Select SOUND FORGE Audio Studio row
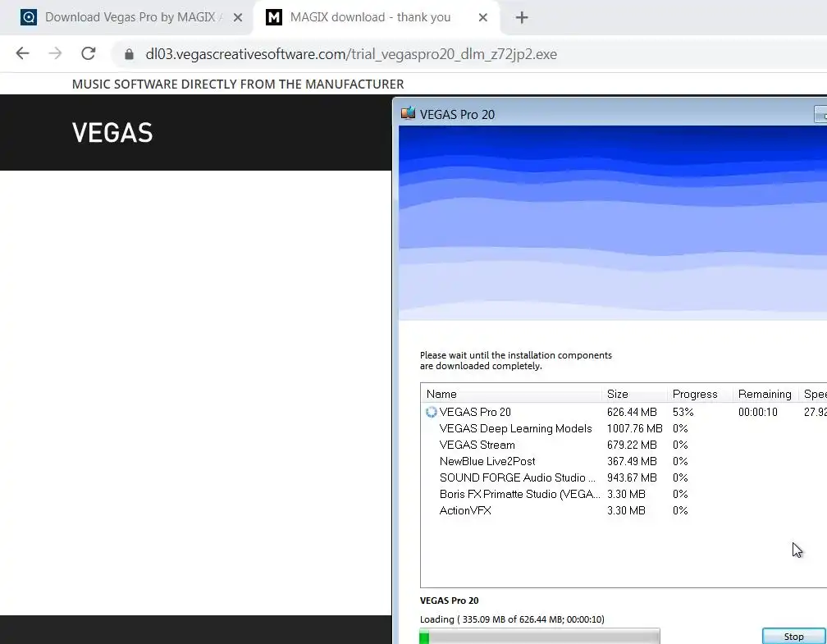Viewport: 827px width, 644px height. tap(624, 477)
